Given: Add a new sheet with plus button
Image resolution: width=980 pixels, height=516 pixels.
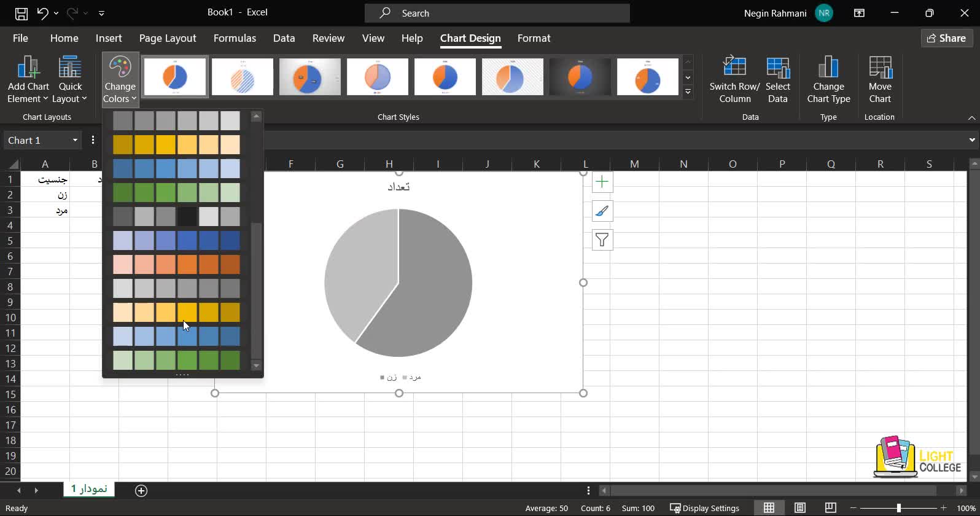Looking at the screenshot, I should (141, 490).
